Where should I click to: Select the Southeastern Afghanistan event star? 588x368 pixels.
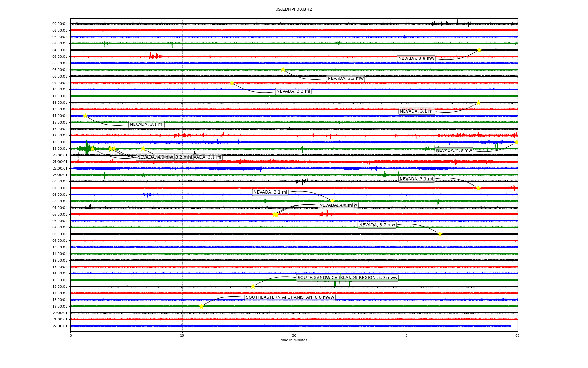click(201, 306)
